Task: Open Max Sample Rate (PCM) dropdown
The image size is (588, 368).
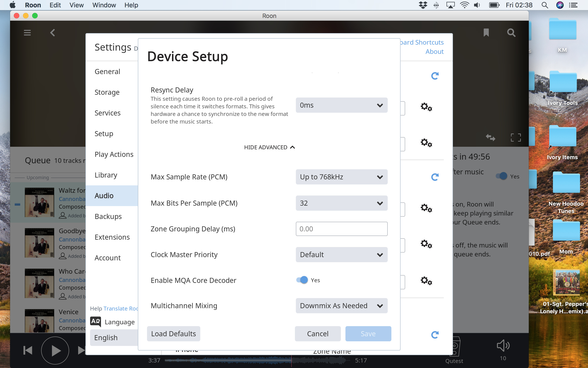Action: [x=341, y=177]
